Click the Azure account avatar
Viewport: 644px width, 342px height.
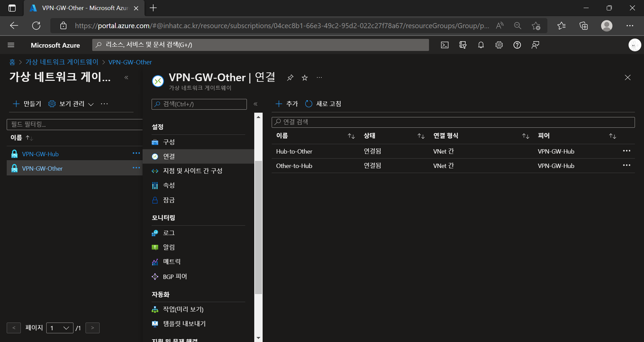pos(634,45)
